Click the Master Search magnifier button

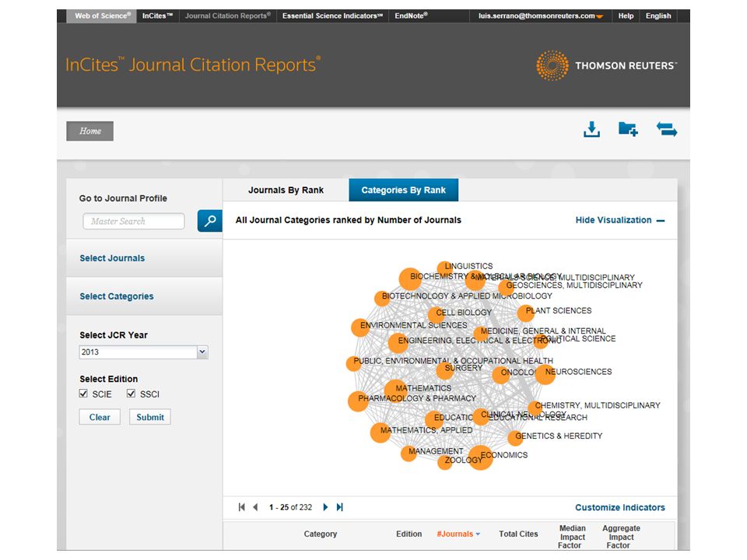tap(209, 221)
